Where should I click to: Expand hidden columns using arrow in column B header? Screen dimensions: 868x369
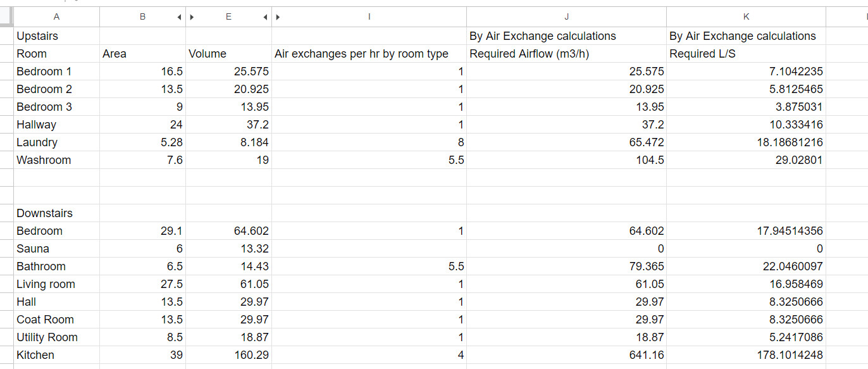click(180, 17)
